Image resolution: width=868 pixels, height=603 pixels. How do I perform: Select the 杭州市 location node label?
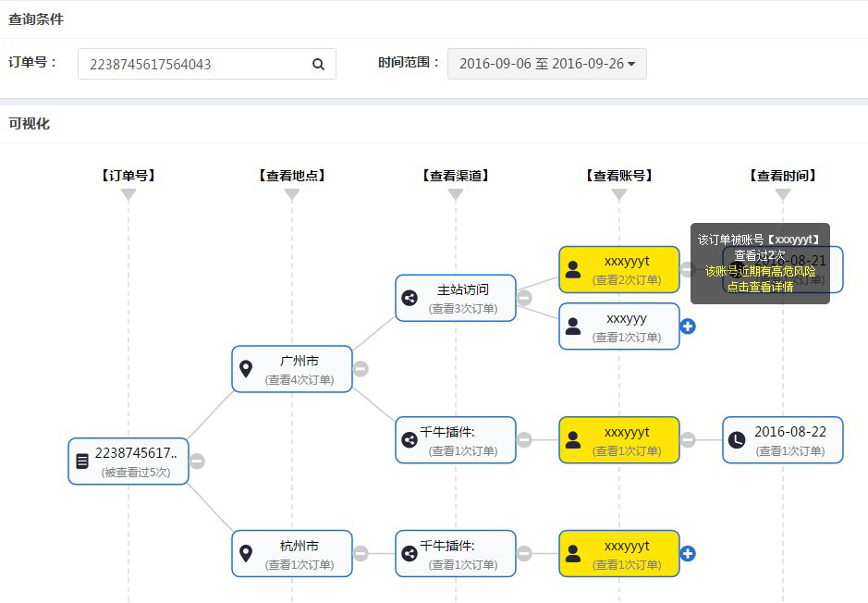[x=300, y=546]
